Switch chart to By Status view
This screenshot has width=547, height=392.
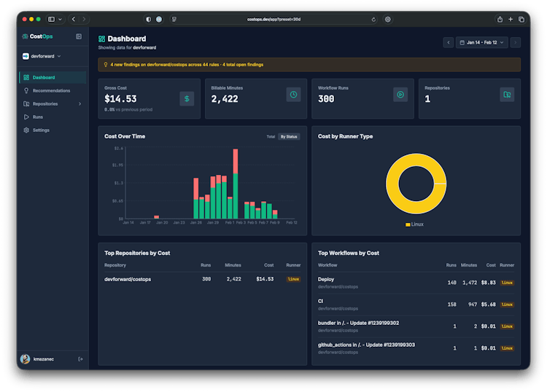(x=289, y=136)
